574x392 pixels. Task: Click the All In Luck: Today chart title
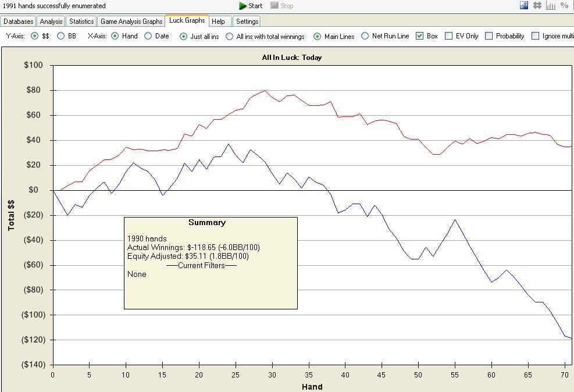(x=292, y=58)
